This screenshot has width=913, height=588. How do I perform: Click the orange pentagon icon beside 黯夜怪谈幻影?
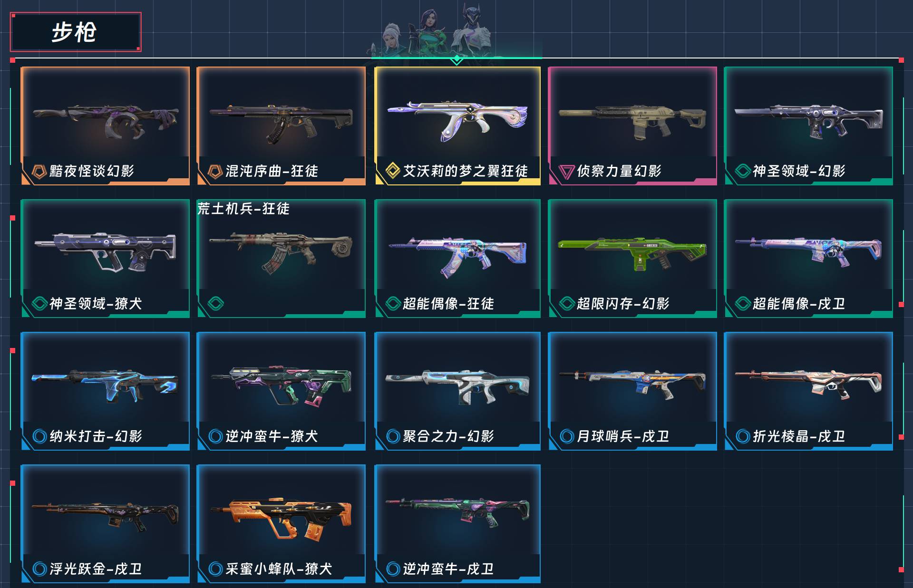click(x=39, y=171)
